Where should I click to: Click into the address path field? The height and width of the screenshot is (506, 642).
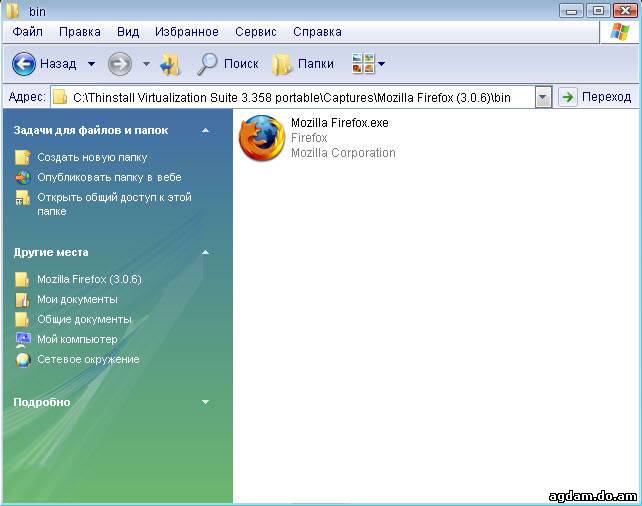[292, 97]
